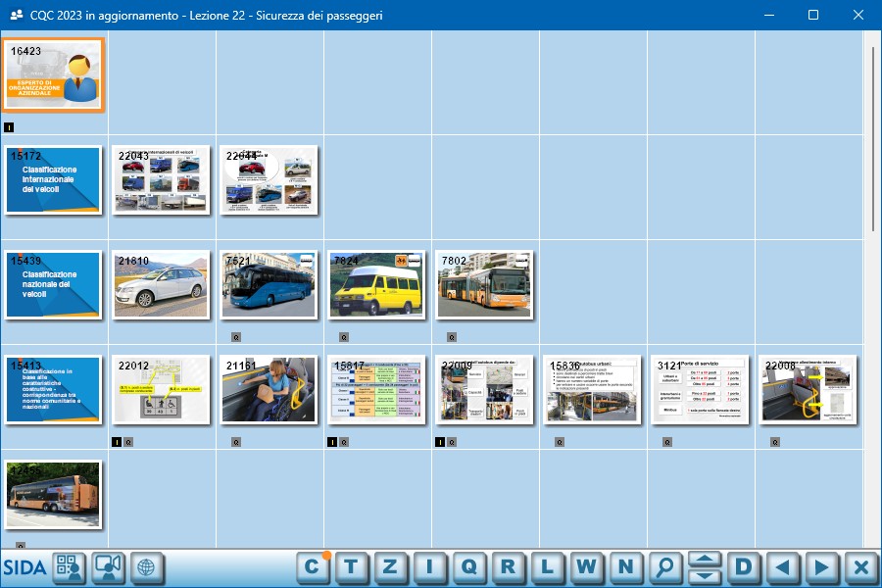
Task: Open slide 15172 Classificazione internazionale dei veicoli
Action: tap(54, 179)
